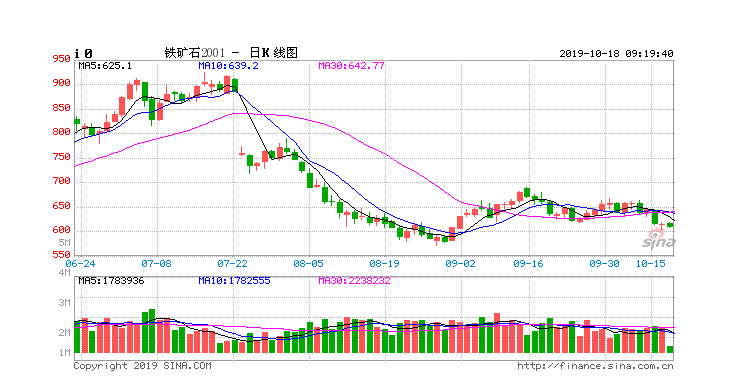
Task: Click the 750 price axis label
Action: coord(61,157)
